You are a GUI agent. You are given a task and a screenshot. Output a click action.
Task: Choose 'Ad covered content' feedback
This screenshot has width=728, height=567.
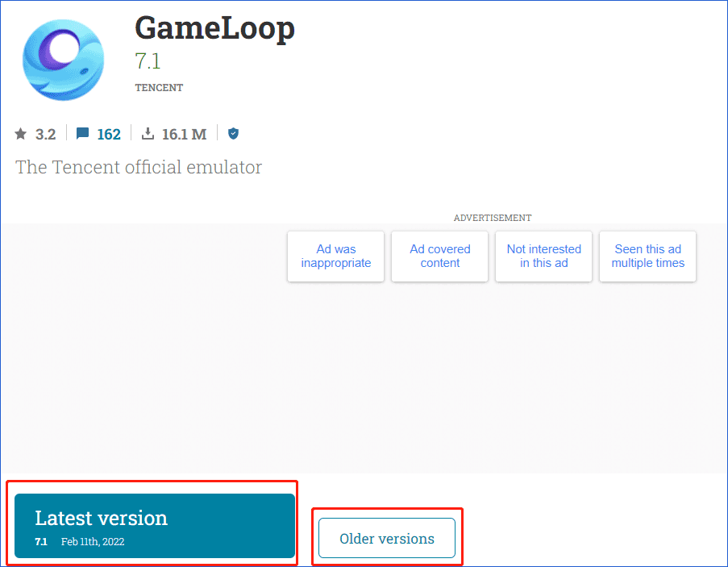[439, 256]
